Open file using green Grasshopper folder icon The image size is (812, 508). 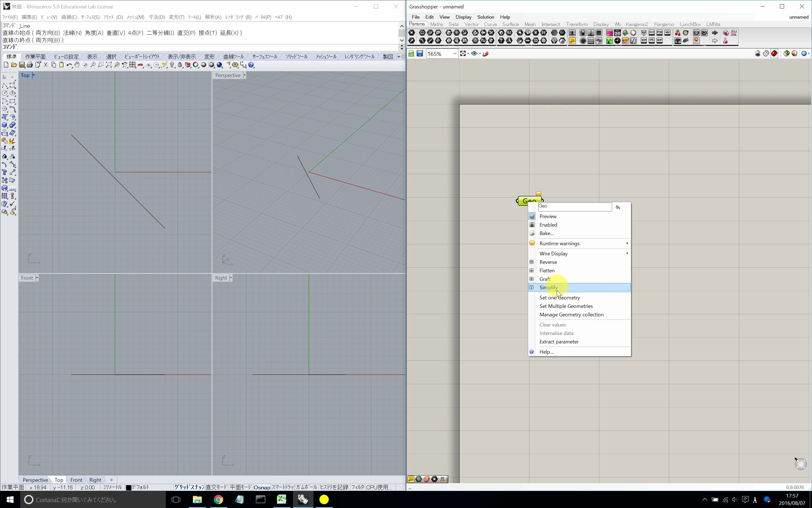pyautogui.click(x=411, y=54)
